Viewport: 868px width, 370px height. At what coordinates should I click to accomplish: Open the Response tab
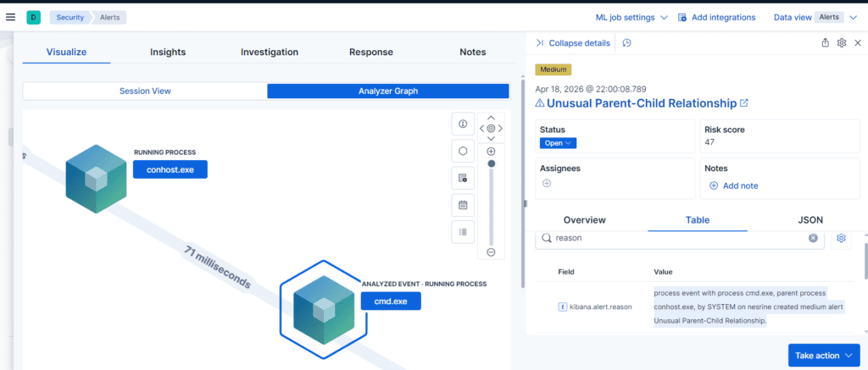tap(371, 52)
